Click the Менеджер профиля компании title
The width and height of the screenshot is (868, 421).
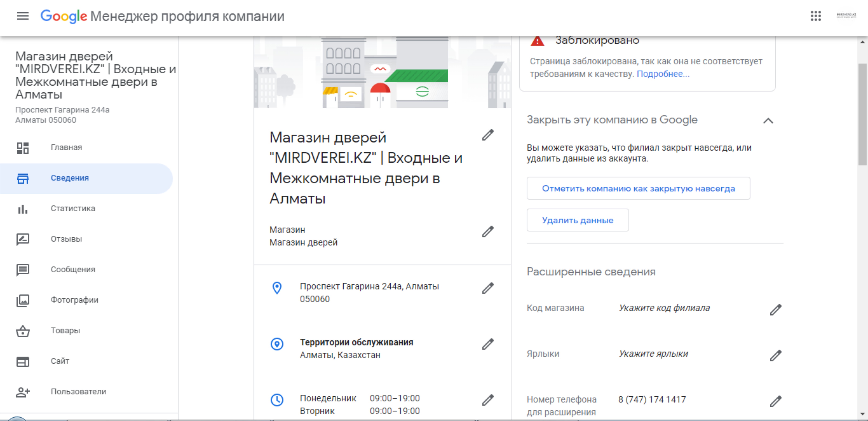pyautogui.click(x=187, y=16)
